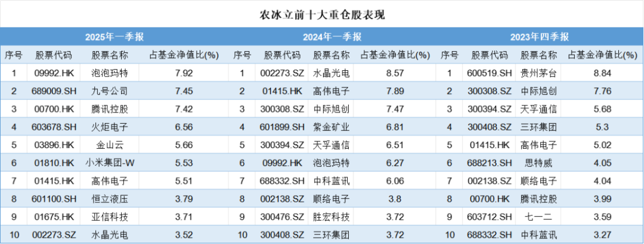Click the table title 农冰立前十大重仓股表现

(x=322, y=15)
